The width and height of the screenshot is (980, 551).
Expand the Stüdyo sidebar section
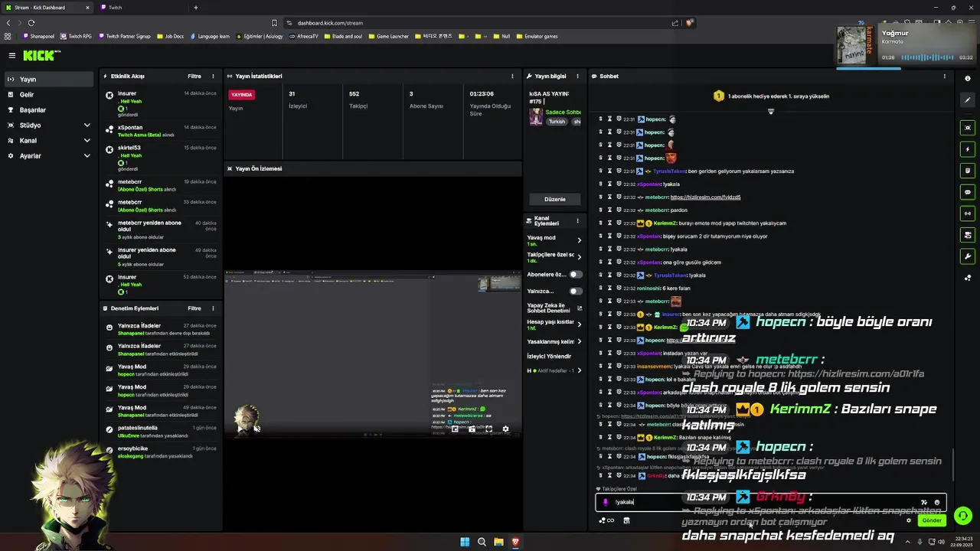87,126
